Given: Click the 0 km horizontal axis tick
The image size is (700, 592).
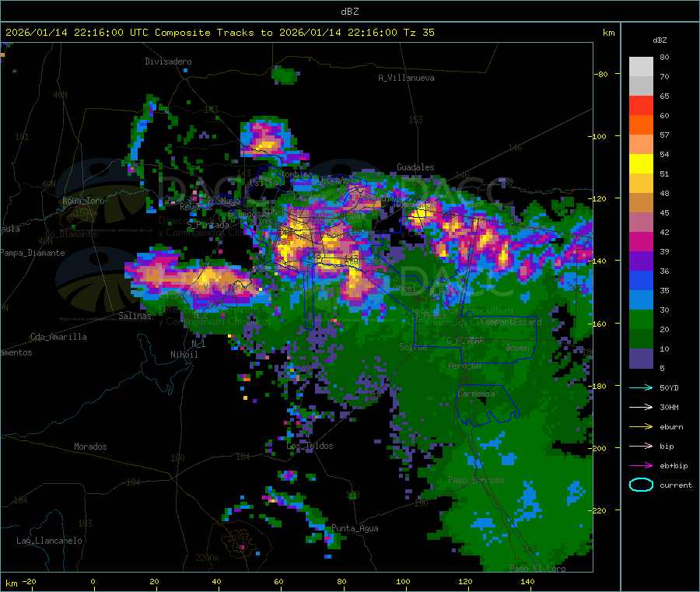Looking at the screenshot, I should point(93,581).
